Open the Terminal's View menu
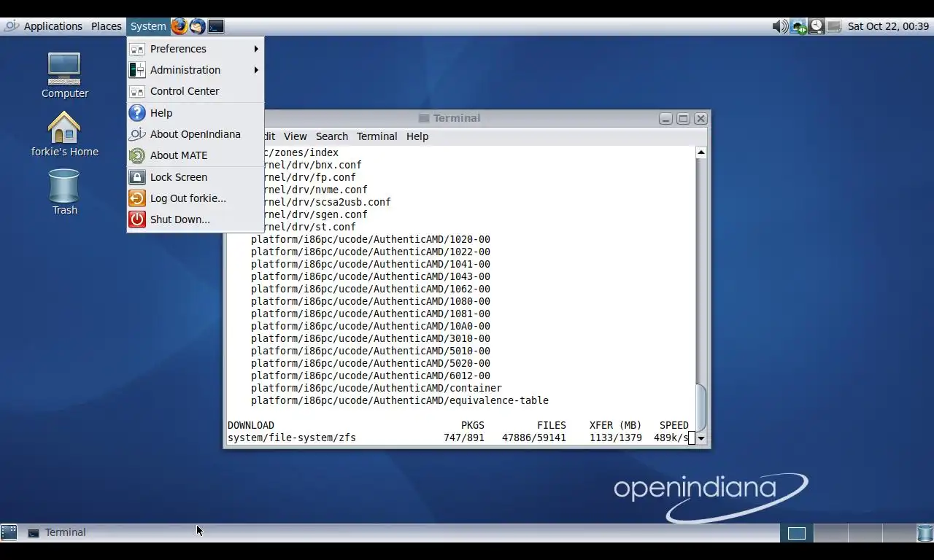The height and width of the screenshot is (560, 934). (x=295, y=136)
